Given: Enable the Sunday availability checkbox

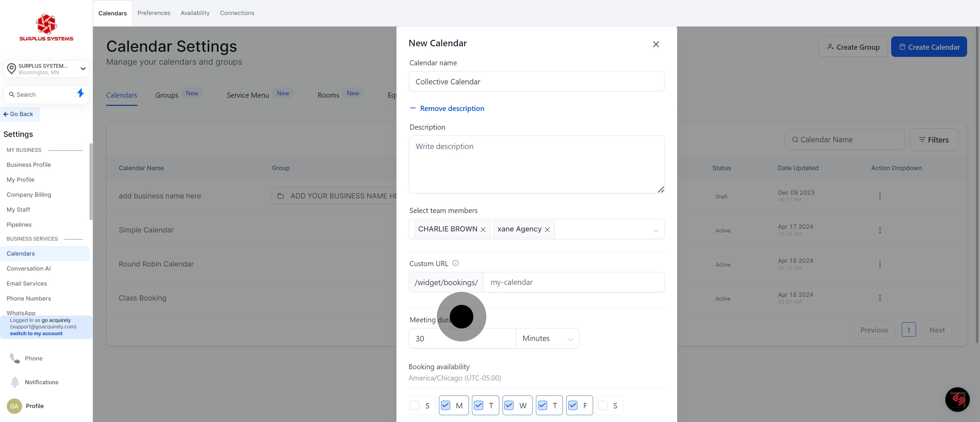Looking at the screenshot, I should coord(415,405).
